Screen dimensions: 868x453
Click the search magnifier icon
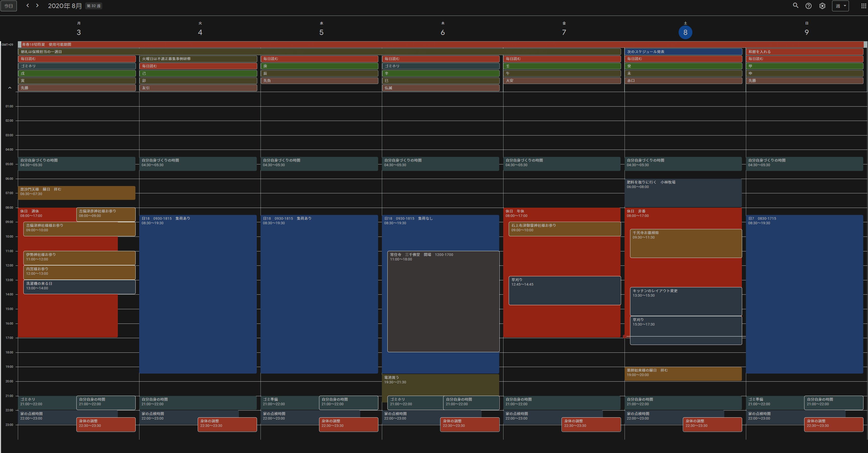(x=795, y=6)
